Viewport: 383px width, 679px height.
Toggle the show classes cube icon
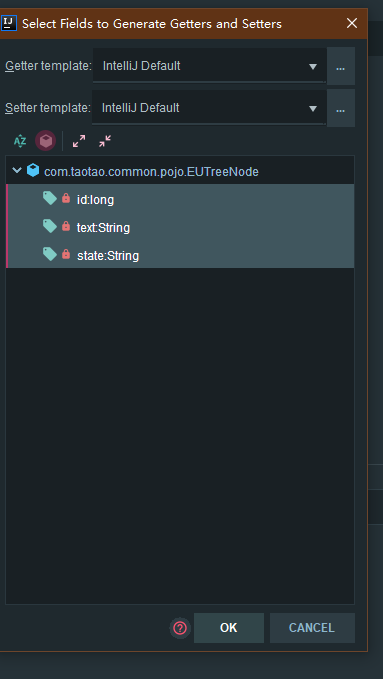pos(45,141)
